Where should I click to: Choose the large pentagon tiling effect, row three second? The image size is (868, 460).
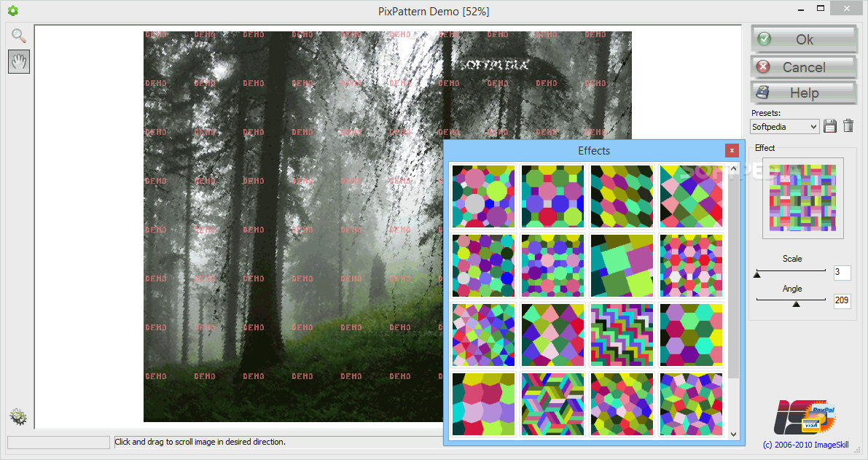[x=552, y=335]
